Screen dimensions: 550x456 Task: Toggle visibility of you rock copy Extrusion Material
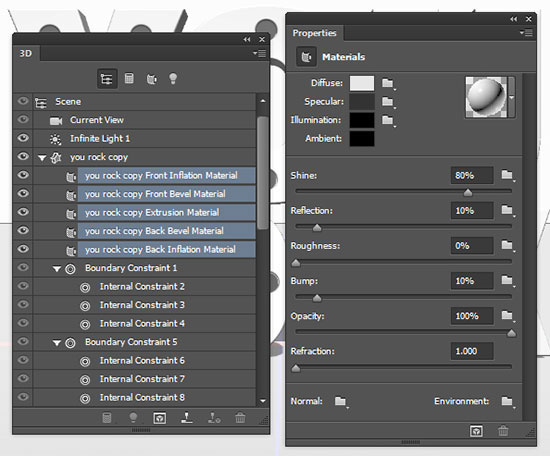(23, 212)
